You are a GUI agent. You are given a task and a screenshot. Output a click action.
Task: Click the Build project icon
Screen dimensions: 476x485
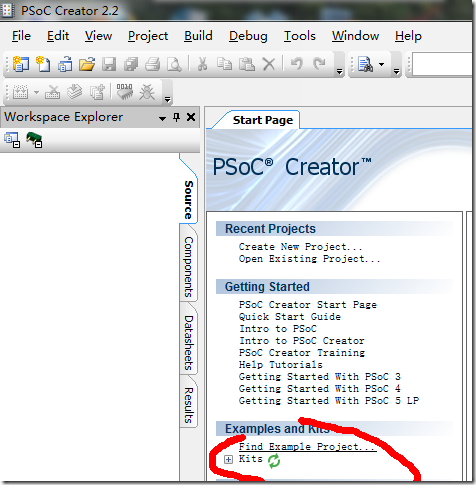(20, 92)
